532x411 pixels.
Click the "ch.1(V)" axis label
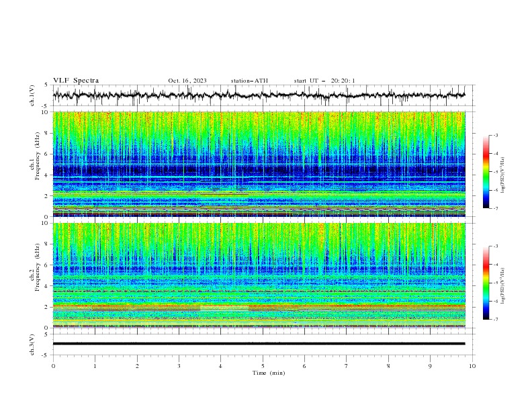32,95
